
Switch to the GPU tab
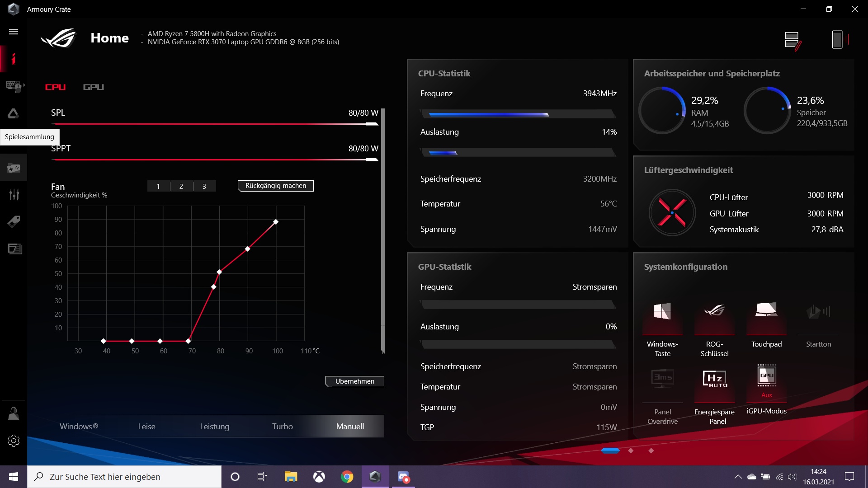click(93, 87)
